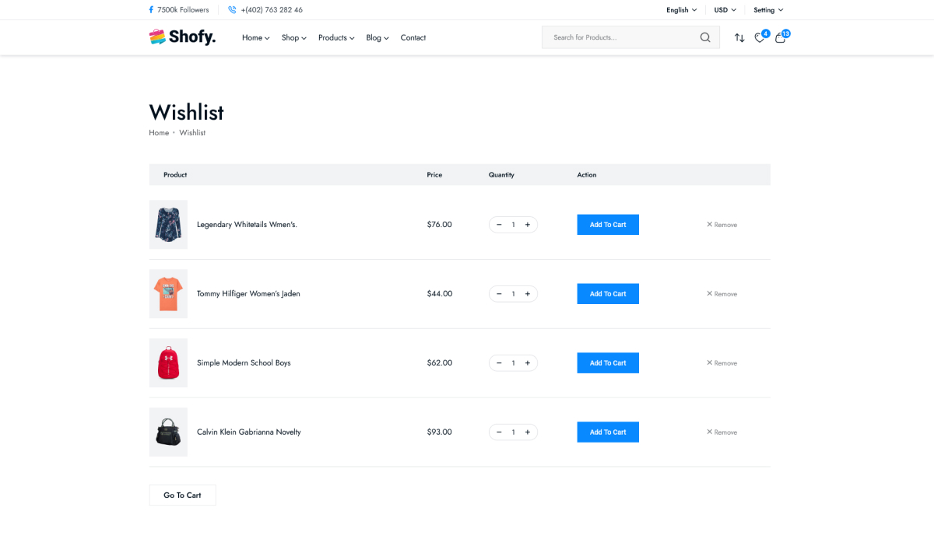934x560 pixels.
Task: Click the Shofy logo
Action: coord(182,37)
